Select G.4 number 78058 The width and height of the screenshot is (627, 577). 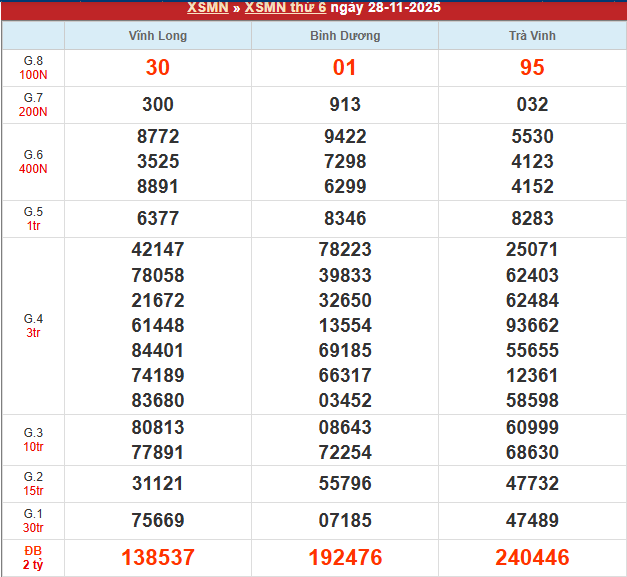(158, 276)
